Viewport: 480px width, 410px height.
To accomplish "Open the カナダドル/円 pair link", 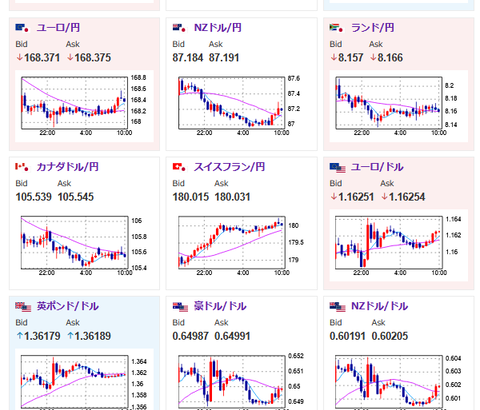I will (67, 167).
